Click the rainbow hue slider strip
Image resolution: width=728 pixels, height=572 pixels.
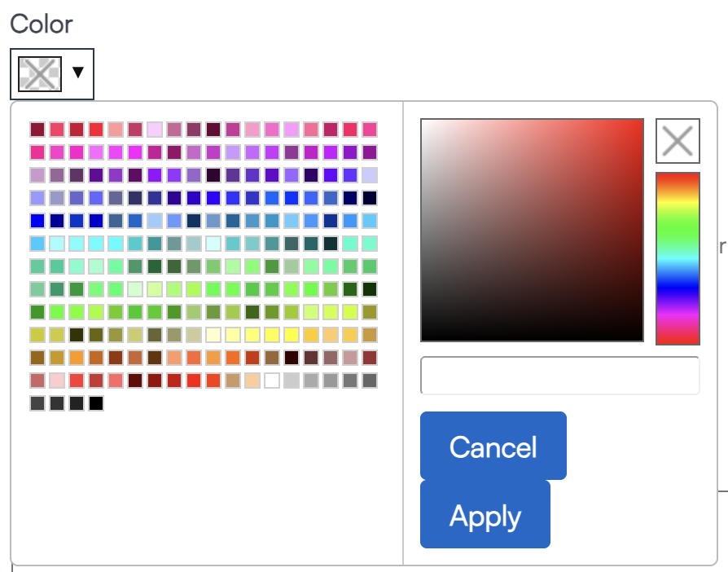[x=678, y=257]
